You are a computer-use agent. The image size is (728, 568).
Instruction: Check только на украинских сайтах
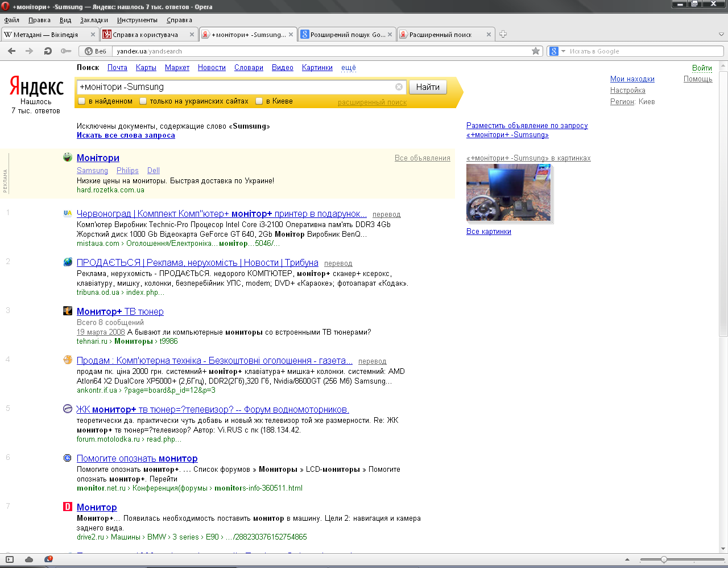[143, 101]
